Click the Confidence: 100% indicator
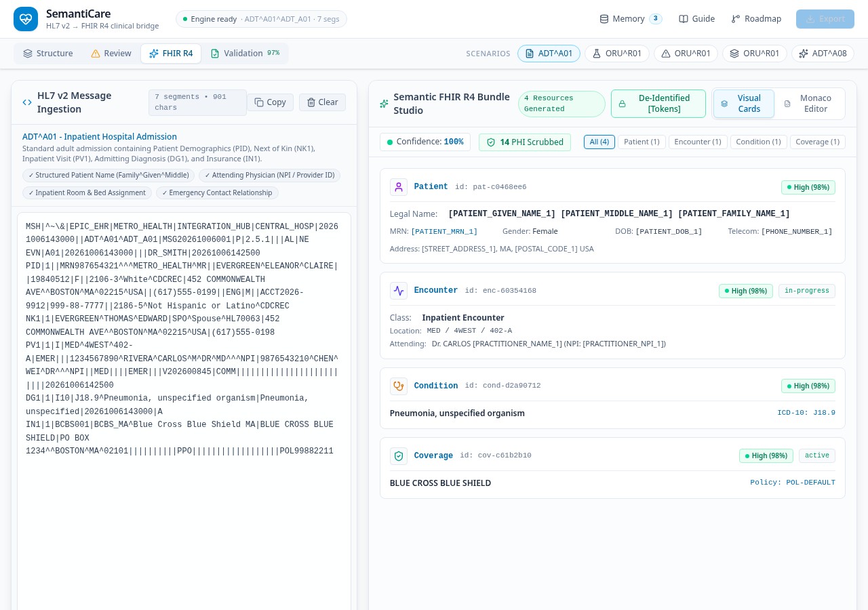868x610 pixels. click(x=425, y=142)
